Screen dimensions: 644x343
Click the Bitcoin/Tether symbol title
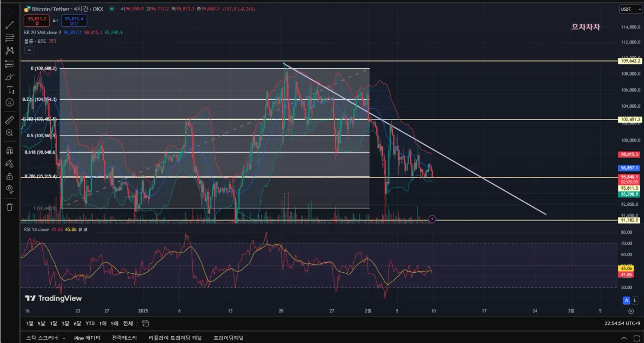tap(67, 9)
